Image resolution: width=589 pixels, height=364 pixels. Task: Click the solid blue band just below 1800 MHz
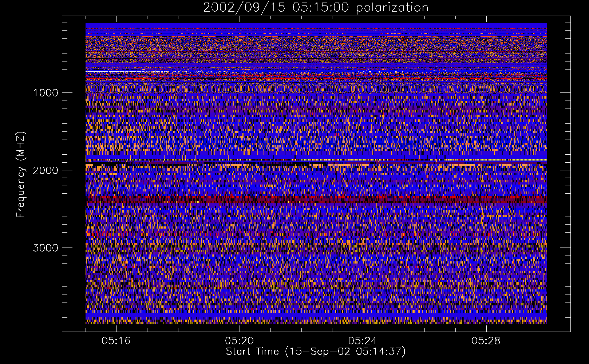pos(316,155)
